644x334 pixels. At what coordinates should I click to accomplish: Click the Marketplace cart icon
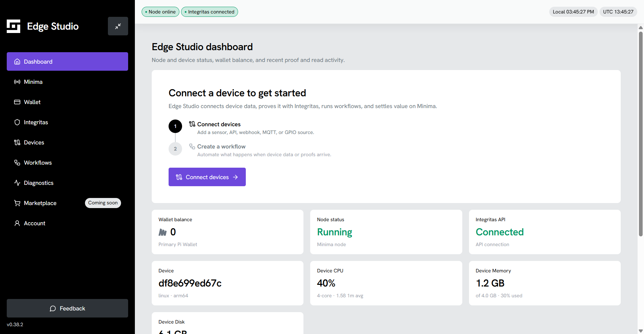pos(17,203)
